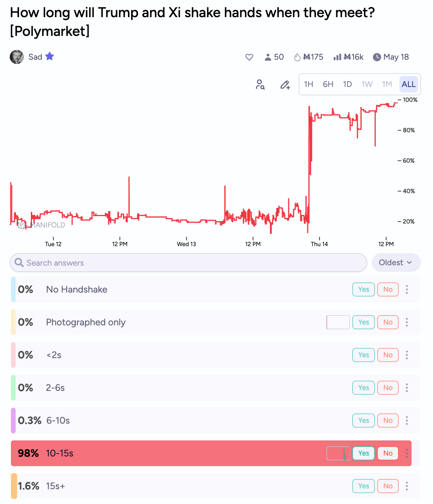Image resolution: width=433 pixels, height=504 pixels.
Task: Open the three-dot menu for 10-15s
Action: (407, 453)
